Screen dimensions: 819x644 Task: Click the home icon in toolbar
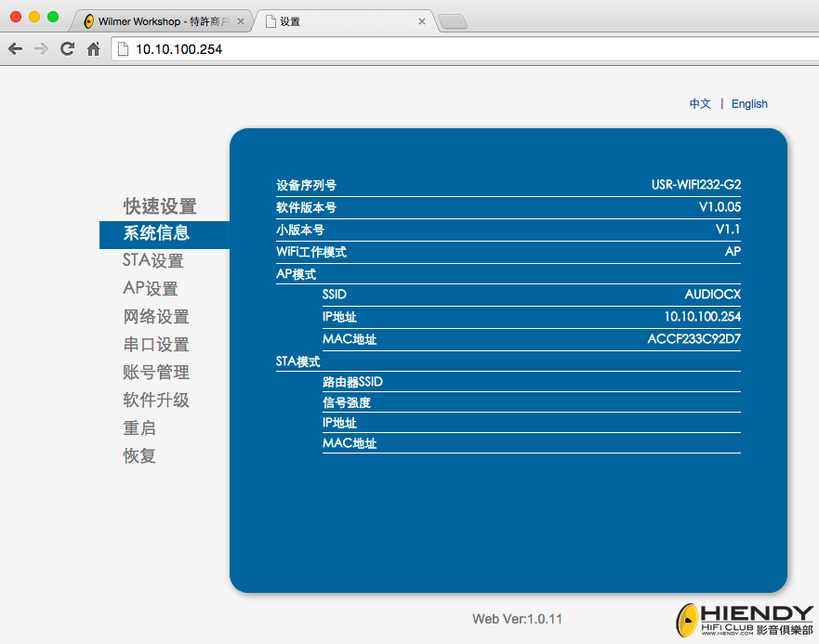93,49
